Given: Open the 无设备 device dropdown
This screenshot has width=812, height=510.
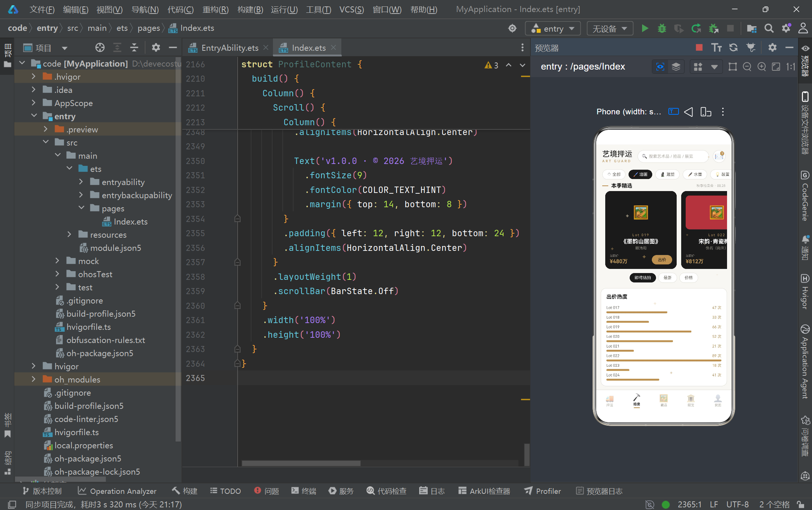Looking at the screenshot, I should 610,29.
